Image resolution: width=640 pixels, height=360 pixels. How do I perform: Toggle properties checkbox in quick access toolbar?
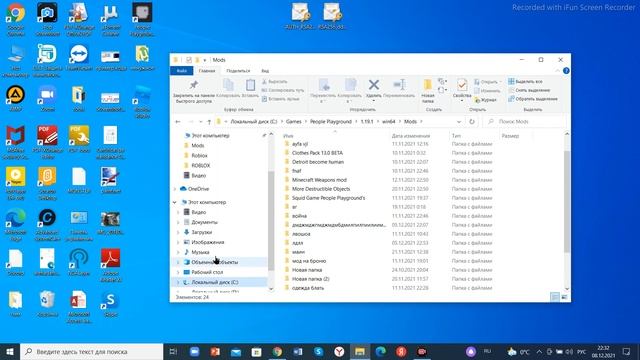click(189, 60)
